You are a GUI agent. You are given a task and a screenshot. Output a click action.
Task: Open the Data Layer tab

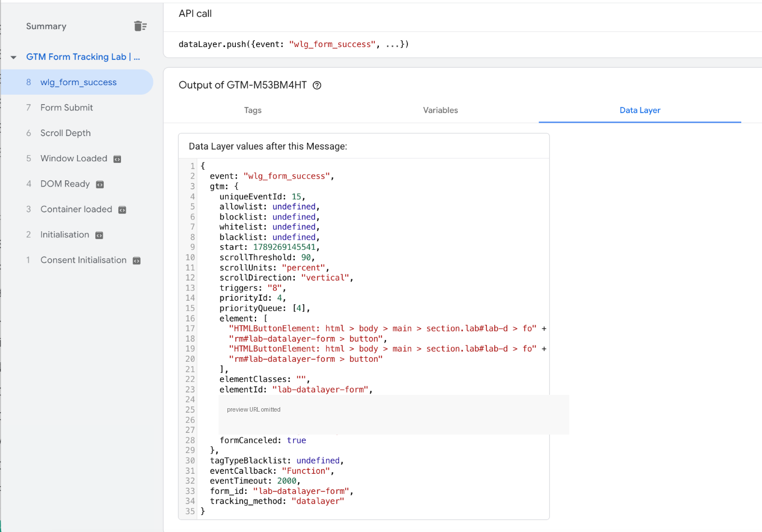(x=640, y=110)
